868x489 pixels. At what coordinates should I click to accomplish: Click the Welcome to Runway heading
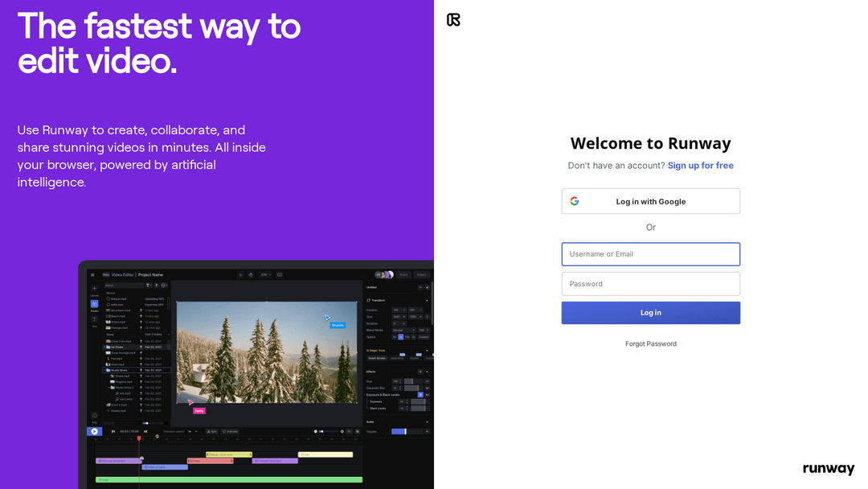[650, 143]
